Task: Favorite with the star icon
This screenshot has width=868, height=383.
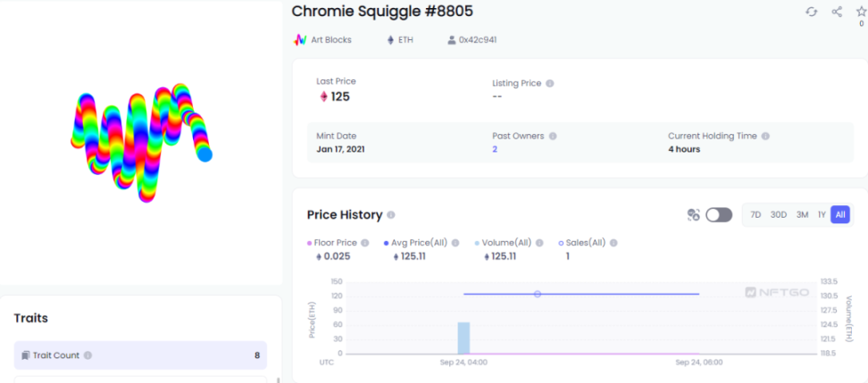Action: (862, 12)
